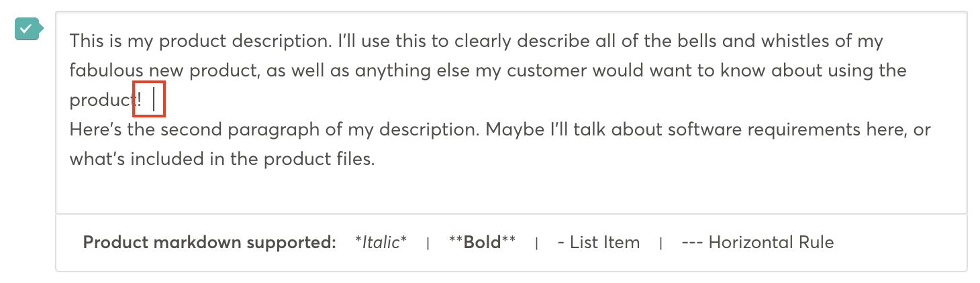Click the "Product markdown supported:" label
This screenshot has height=283, width=980.
209,243
